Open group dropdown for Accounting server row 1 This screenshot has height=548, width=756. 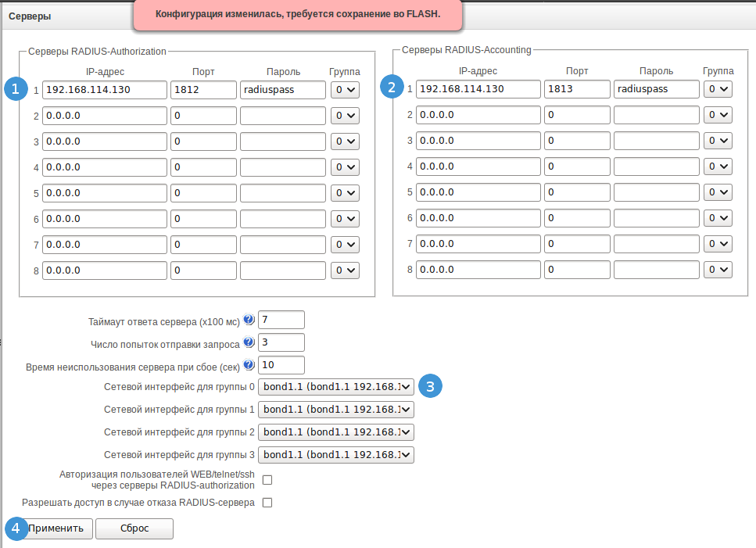click(718, 88)
